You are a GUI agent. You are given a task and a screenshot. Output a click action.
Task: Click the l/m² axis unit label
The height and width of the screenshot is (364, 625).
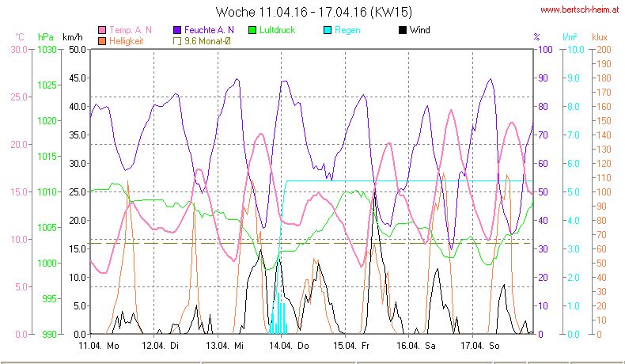click(570, 37)
